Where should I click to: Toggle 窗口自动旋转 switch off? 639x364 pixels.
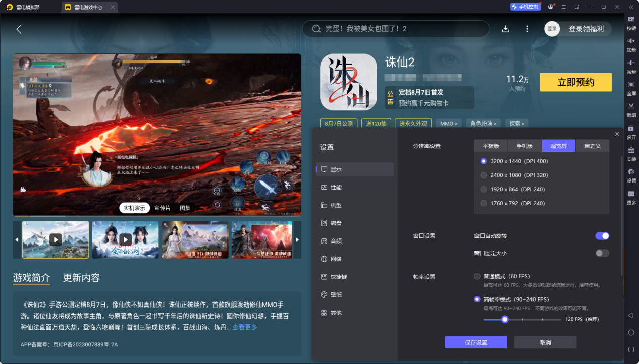tap(602, 236)
